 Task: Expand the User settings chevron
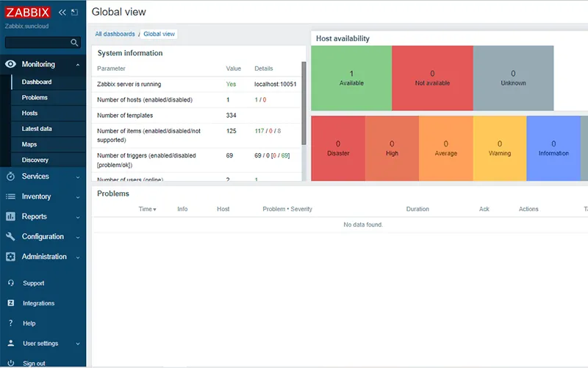click(x=78, y=344)
